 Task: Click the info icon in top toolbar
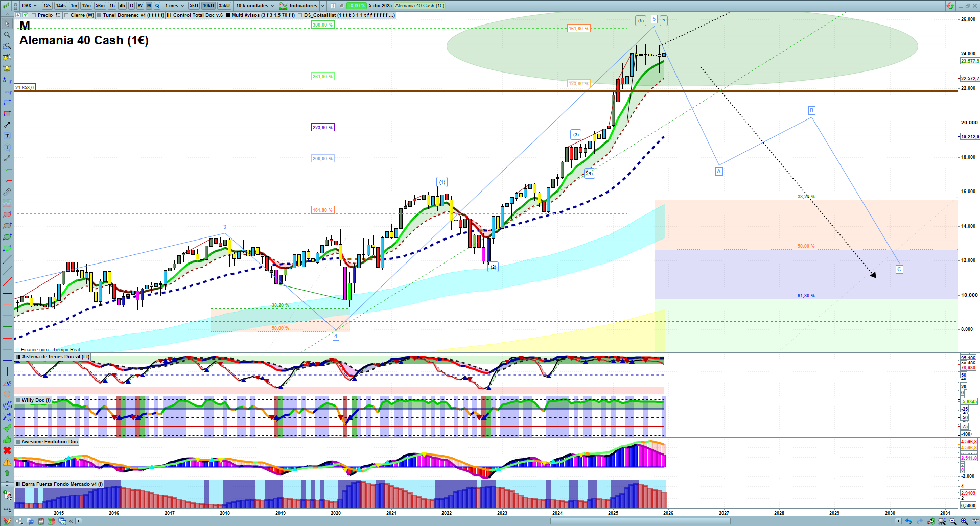[333, 6]
